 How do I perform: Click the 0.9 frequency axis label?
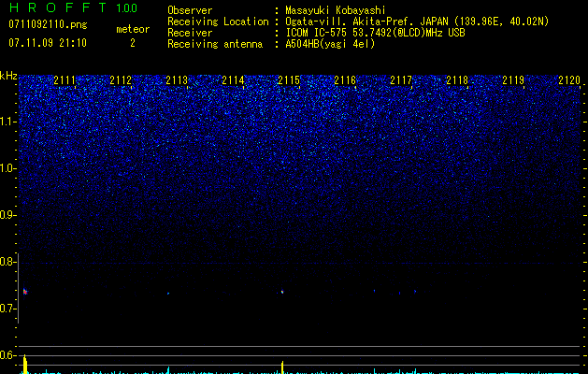(7, 215)
